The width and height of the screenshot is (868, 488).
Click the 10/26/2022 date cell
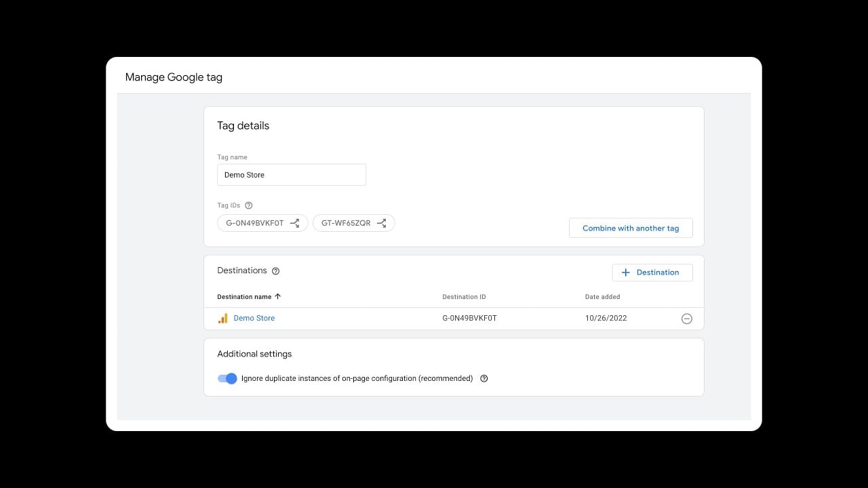(x=606, y=319)
